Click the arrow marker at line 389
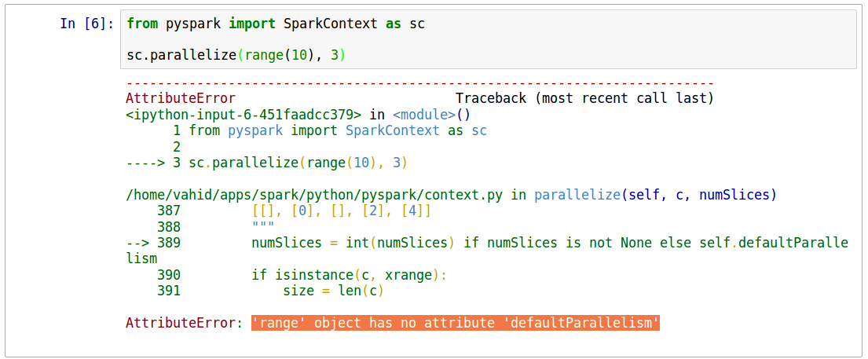 click(x=137, y=243)
